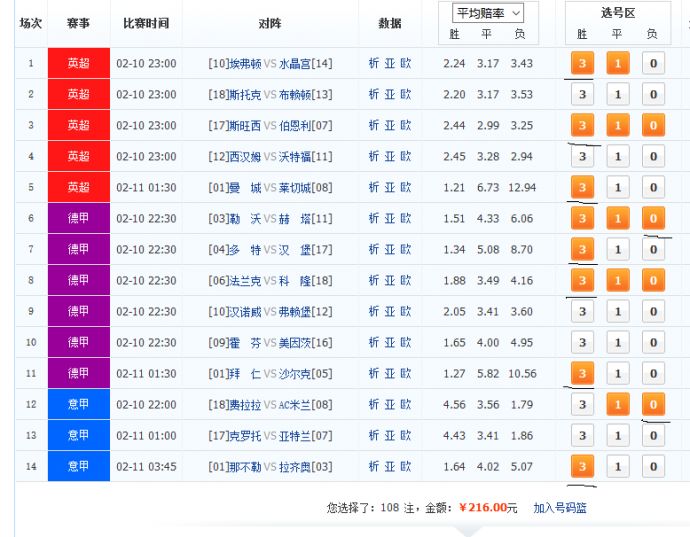Open 析 analysis for 拜仁 vs 沙尔克
The image size is (690, 537).
pyautogui.click(x=374, y=374)
